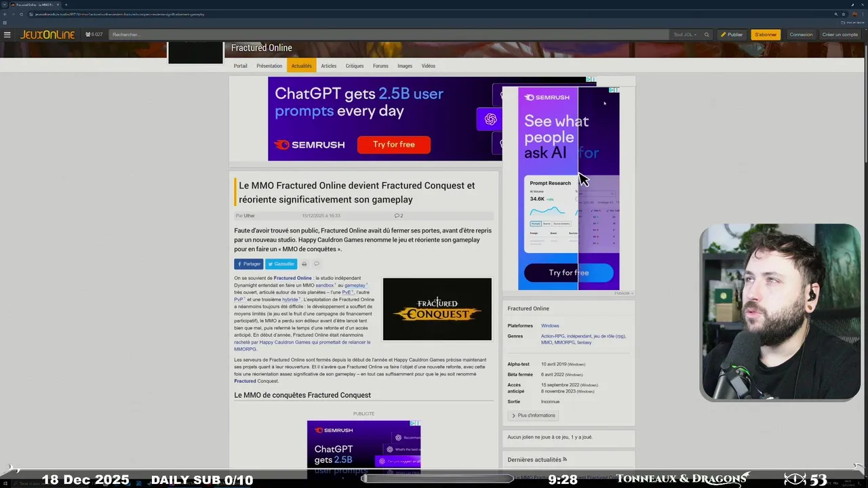Open the Tout JOL search scope dropdown

[684, 35]
